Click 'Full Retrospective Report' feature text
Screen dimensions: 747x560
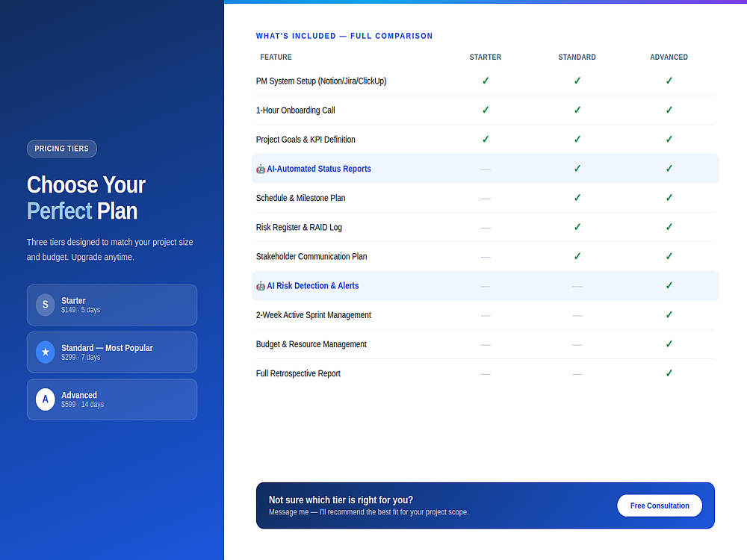click(298, 373)
